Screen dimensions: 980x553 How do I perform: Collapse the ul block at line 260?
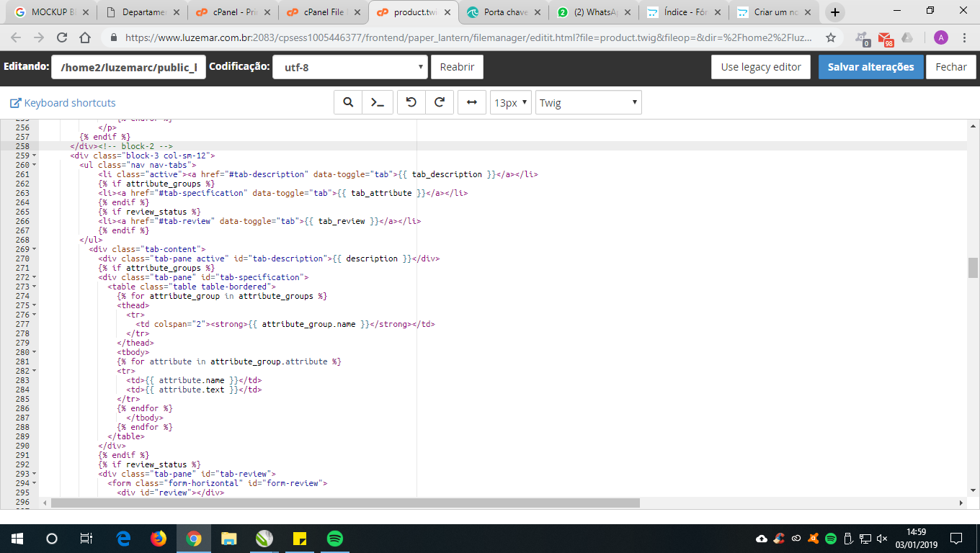point(35,165)
